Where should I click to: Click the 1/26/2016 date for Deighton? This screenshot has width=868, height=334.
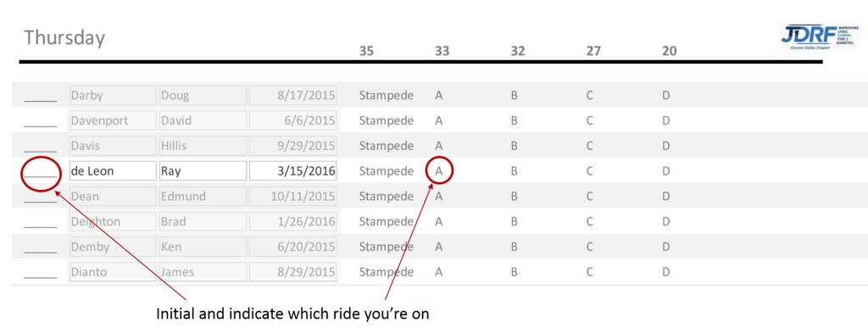point(292,221)
